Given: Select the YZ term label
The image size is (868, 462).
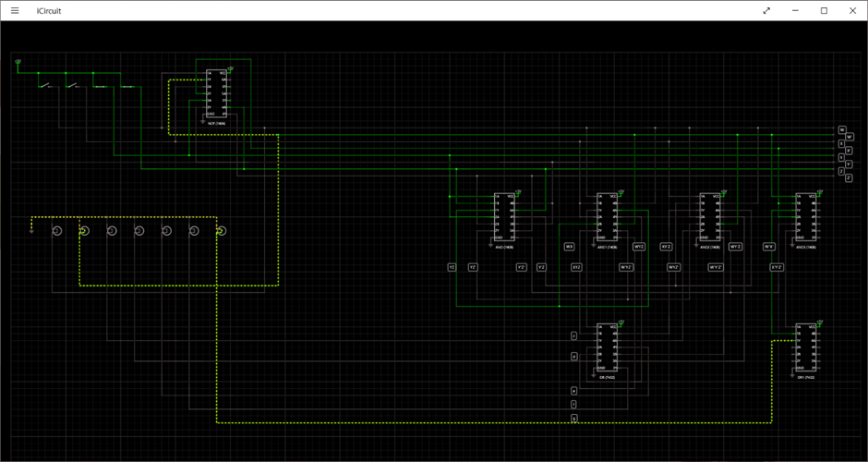Looking at the screenshot, I should [452, 267].
